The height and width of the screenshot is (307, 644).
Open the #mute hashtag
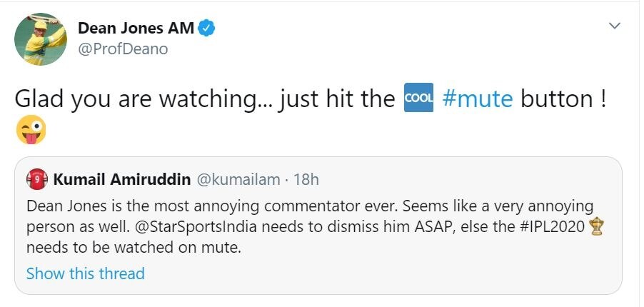478,99
